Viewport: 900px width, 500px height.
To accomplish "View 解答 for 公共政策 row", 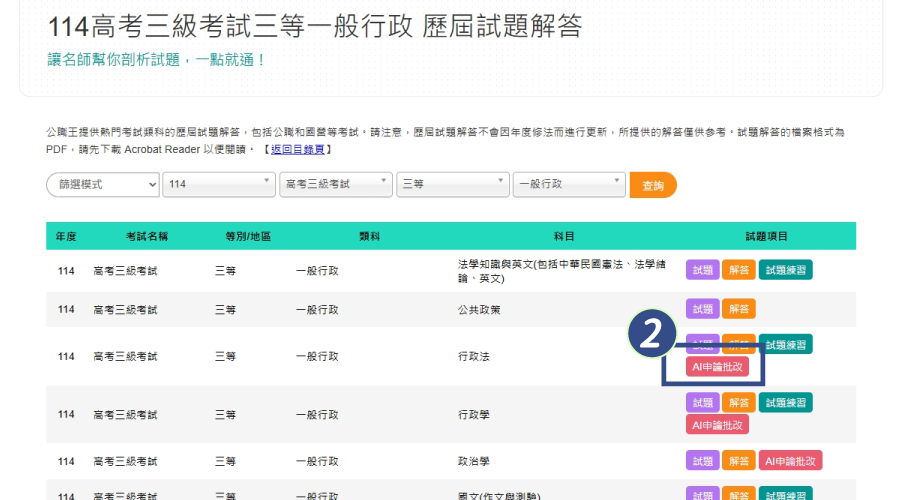I will [739, 309].
